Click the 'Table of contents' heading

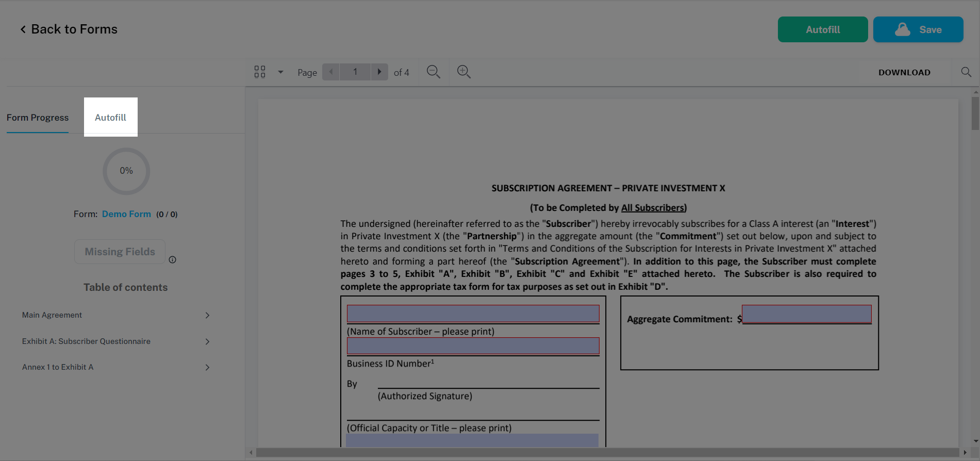126,287
